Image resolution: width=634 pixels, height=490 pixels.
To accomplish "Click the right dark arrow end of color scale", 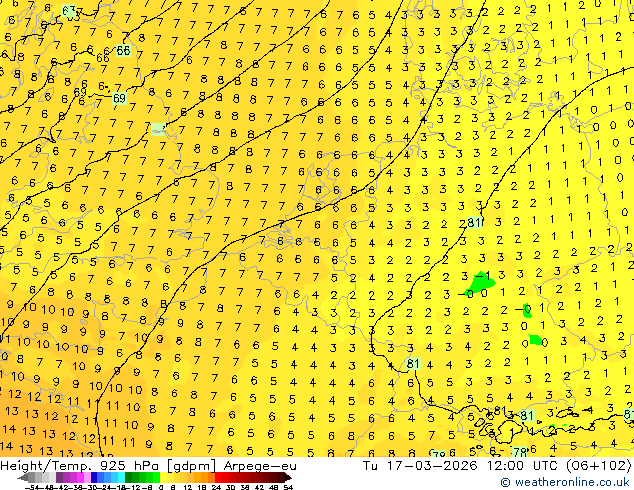I will 288,478.
